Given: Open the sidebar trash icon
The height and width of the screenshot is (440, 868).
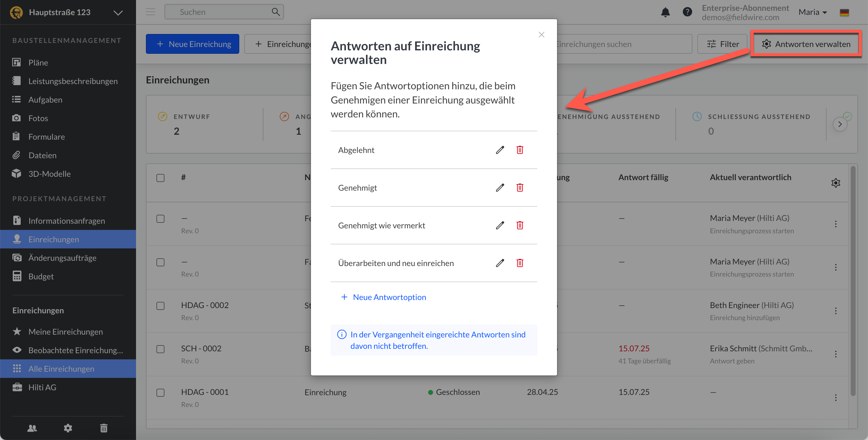Looking at the screenshot, I should click(104, 428).
